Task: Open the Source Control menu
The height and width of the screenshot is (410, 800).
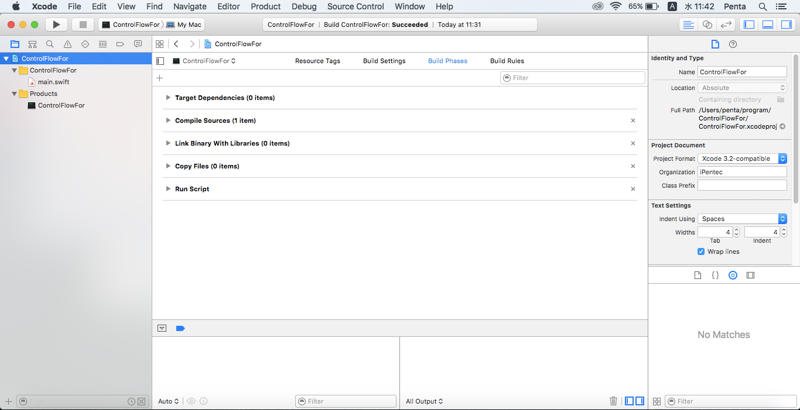Action: (x=356, y=7)
